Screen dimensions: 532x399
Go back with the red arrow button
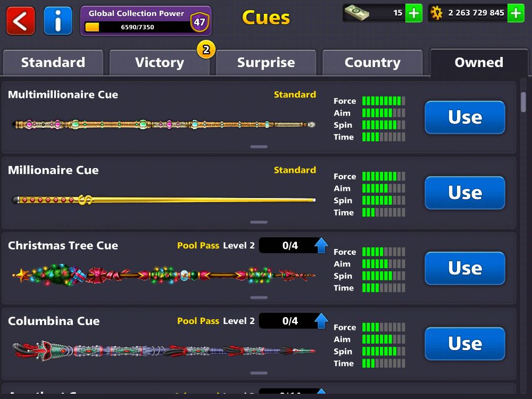pyautogui.click(x=20, y=21)
